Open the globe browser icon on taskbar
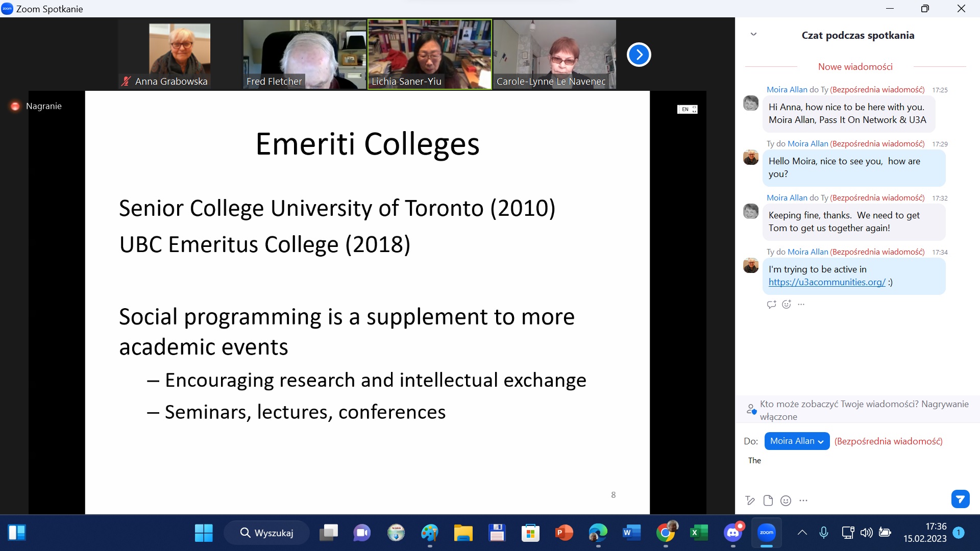Viewport: 980px width, 551px height. point(396,533)
